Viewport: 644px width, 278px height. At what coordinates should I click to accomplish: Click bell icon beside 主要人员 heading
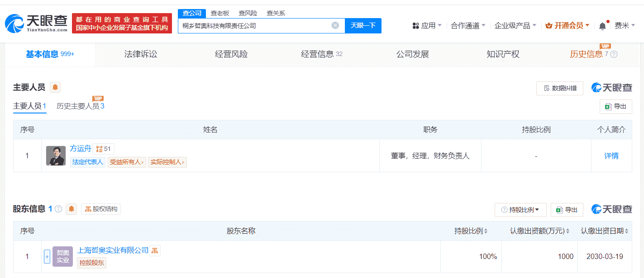(x=55, y=87)
